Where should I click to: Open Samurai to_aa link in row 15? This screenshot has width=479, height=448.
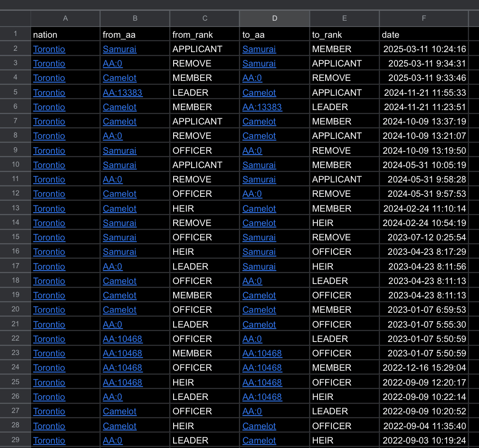pyautogui.click(x=259, y=237)
